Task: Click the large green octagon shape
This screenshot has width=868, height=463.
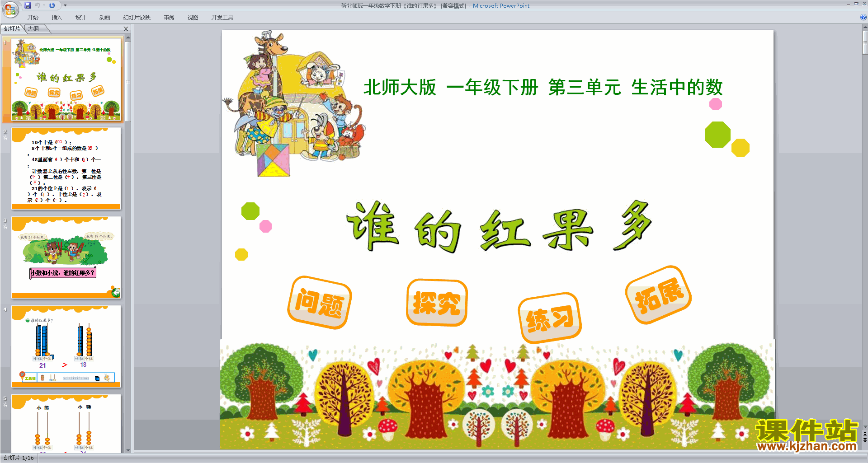Action: pos(717,135)
